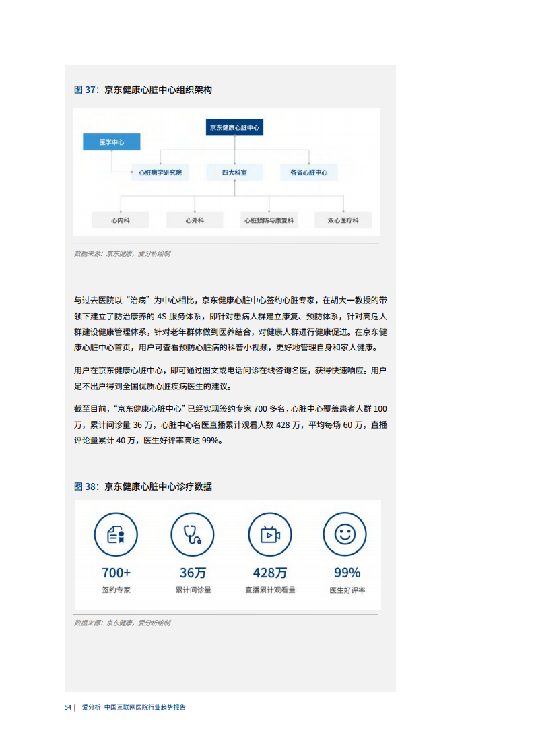This screenshot has height=756, width=534.
Task: Click the 心内科 department box
Action: tap(121, 220)
